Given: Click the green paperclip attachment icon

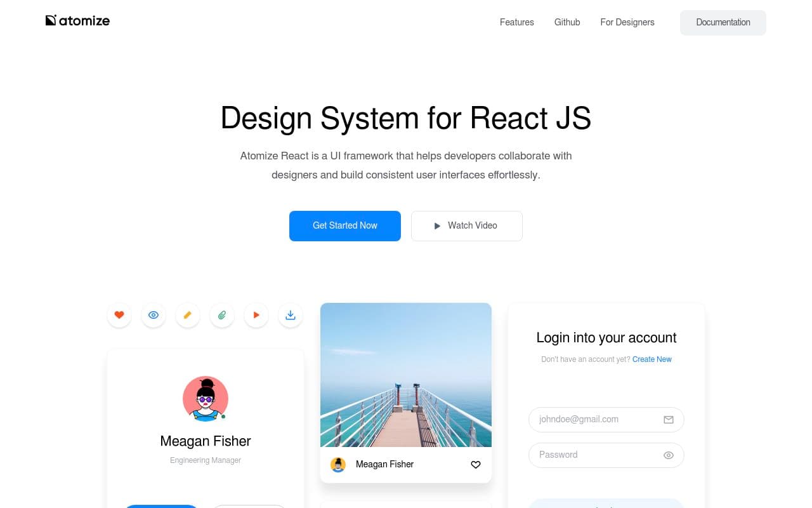Looking at the screenshot, I should pos(222,315).
